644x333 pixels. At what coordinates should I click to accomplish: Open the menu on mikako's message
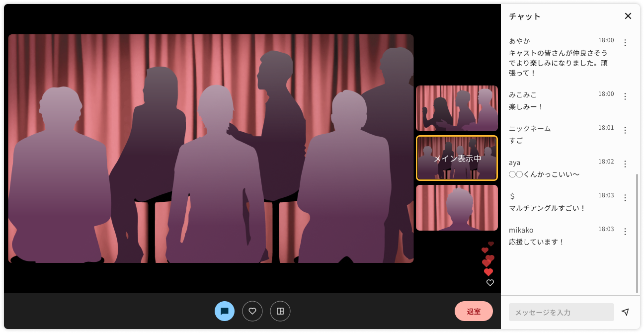(625, 232)
